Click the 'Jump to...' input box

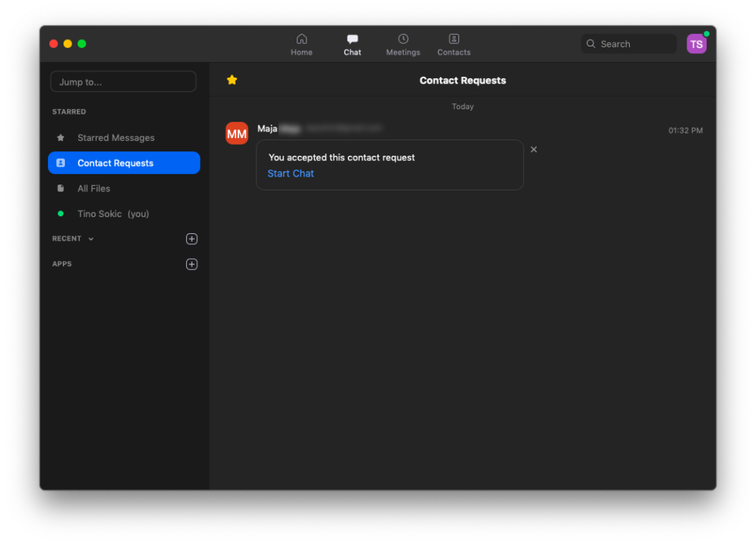click(x=123, y=82)
